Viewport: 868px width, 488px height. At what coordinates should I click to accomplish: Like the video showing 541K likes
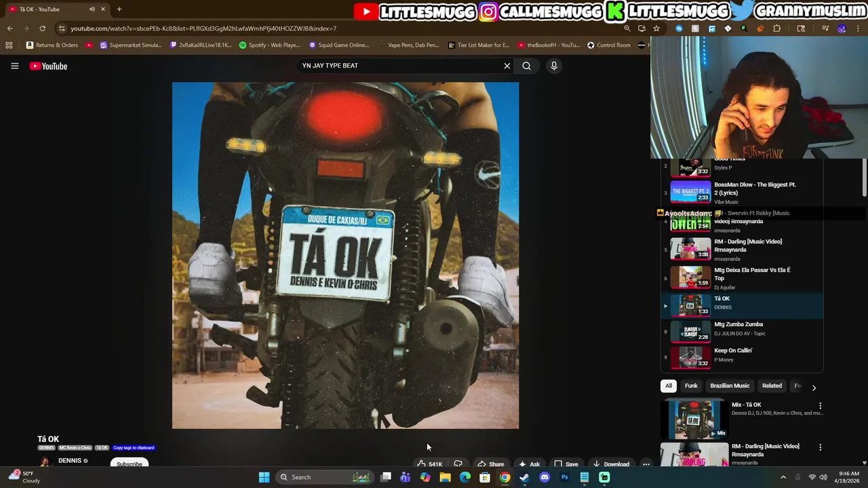[x=430, y=464]
